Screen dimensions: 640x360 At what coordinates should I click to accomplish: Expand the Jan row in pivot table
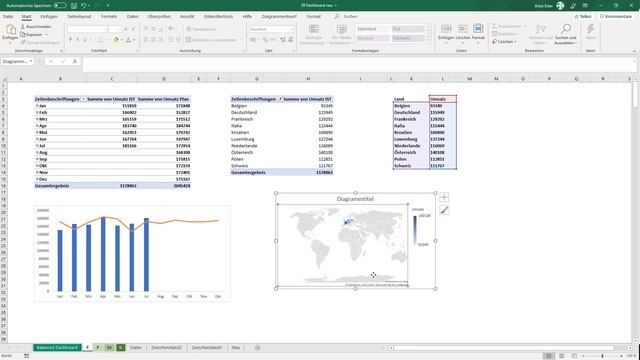tap(37, 106)
